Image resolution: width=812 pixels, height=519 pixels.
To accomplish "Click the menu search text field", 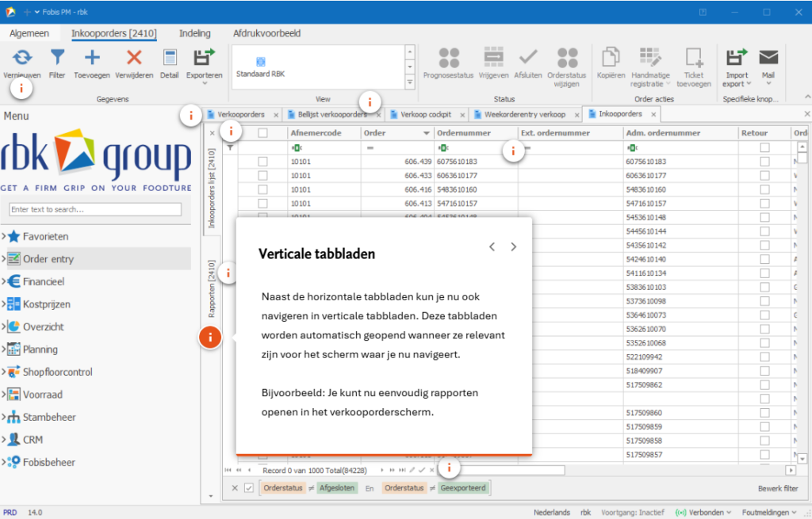I will 95,210.
